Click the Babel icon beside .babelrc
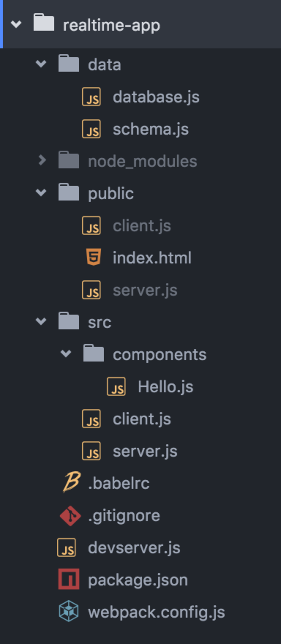The height and width of the screenshot is (644, 281). tap(72, 482)
